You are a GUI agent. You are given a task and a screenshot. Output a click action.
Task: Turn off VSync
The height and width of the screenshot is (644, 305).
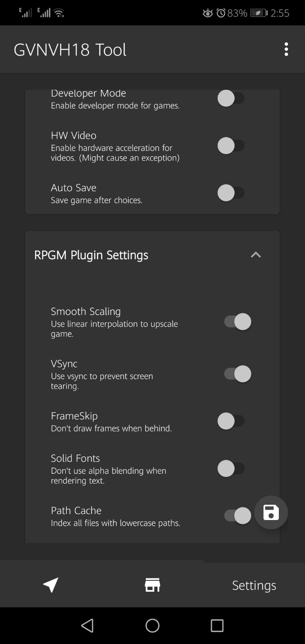[x=237, y=374]
